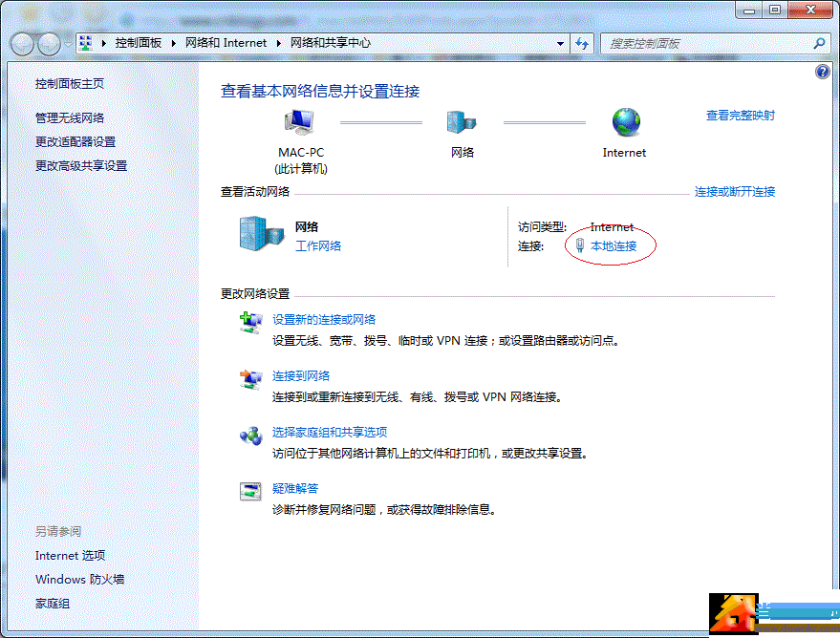
Task: Click the 网络 icon in network map
Action: pyautogui.click(x=462, y=122)
